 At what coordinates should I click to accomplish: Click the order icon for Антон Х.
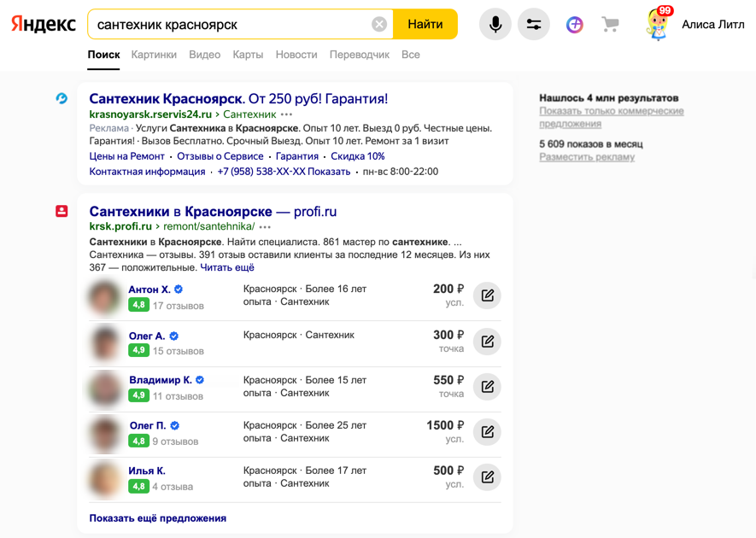[x=487, y=295]
